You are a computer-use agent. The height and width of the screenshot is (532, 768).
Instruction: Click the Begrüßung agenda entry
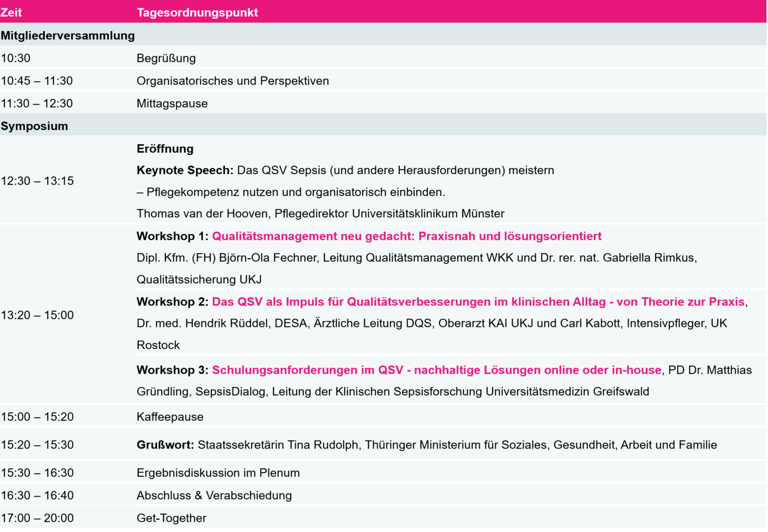coord(166,58)
